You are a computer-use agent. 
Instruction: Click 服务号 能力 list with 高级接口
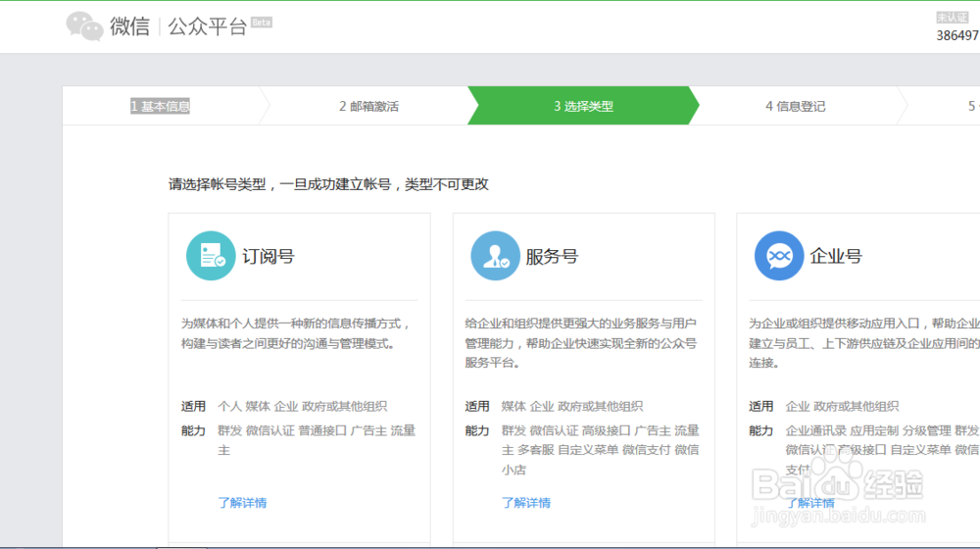tap(600, 450)
